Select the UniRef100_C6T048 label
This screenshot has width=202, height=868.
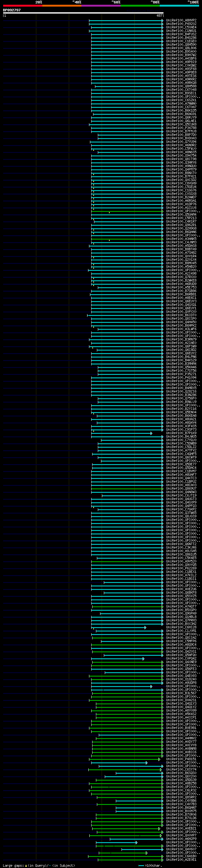(181, 90)
